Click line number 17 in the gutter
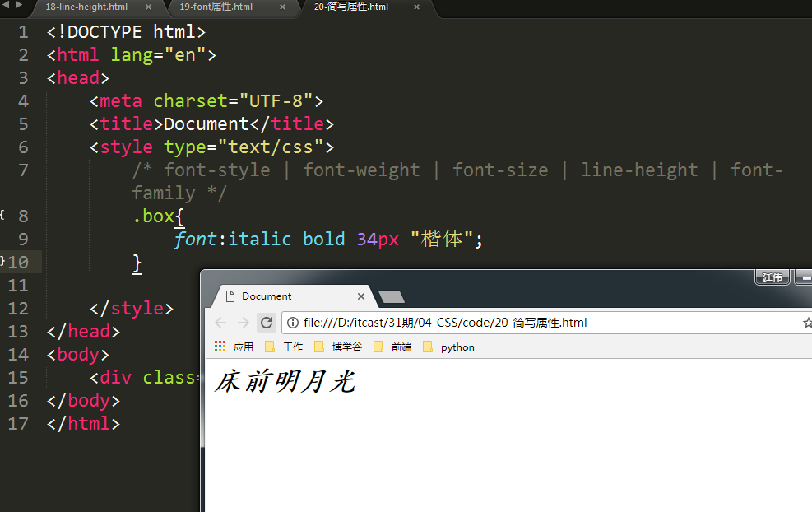The image size is (812, 512). [18, 424]
